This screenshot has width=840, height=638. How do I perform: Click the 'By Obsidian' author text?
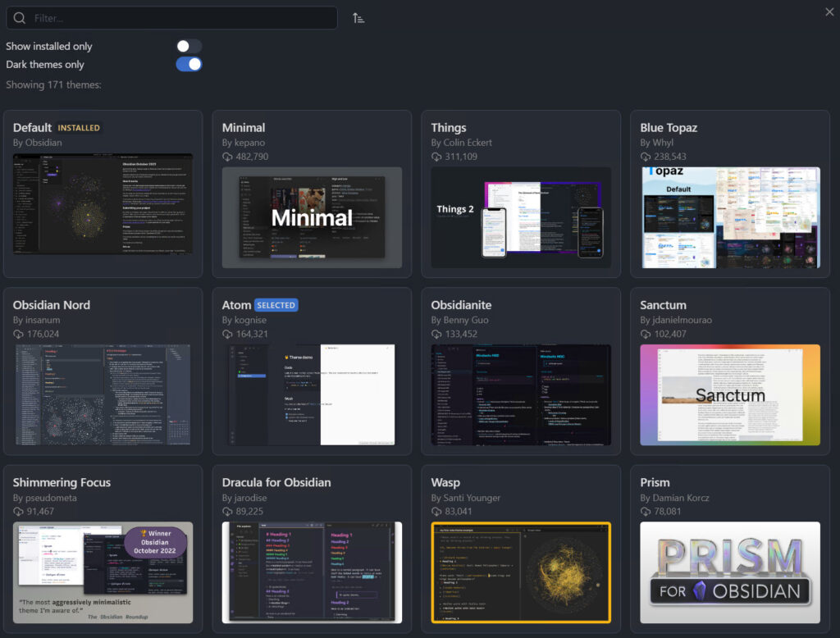coord(38,143)
